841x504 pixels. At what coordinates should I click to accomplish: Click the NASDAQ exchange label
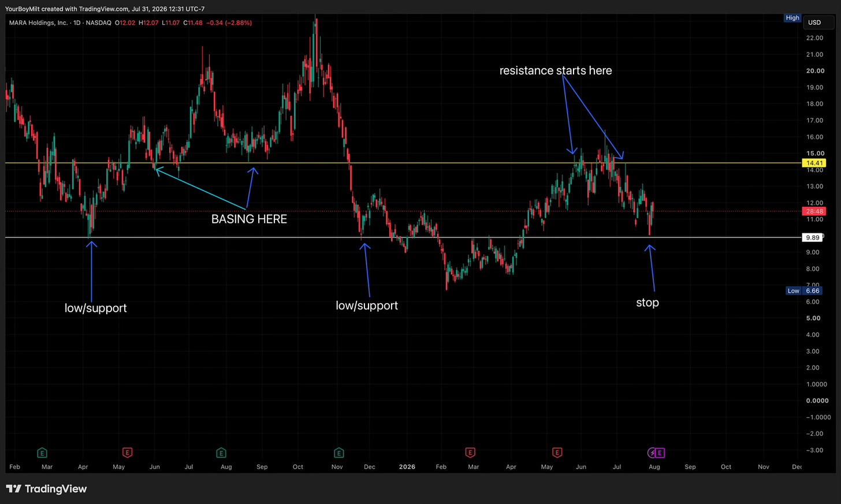tap(99, 23)
